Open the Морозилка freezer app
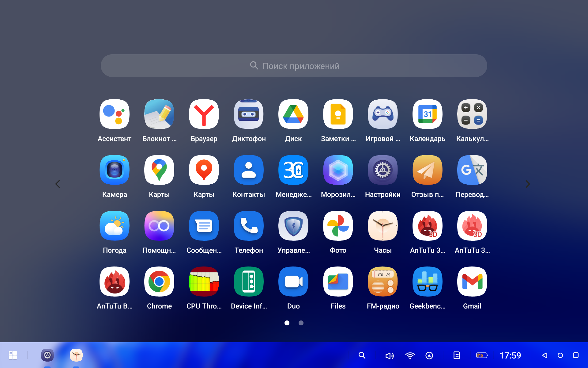Image resolution: width=588 pixels, height=368 pixels. (x=338, y=170)
